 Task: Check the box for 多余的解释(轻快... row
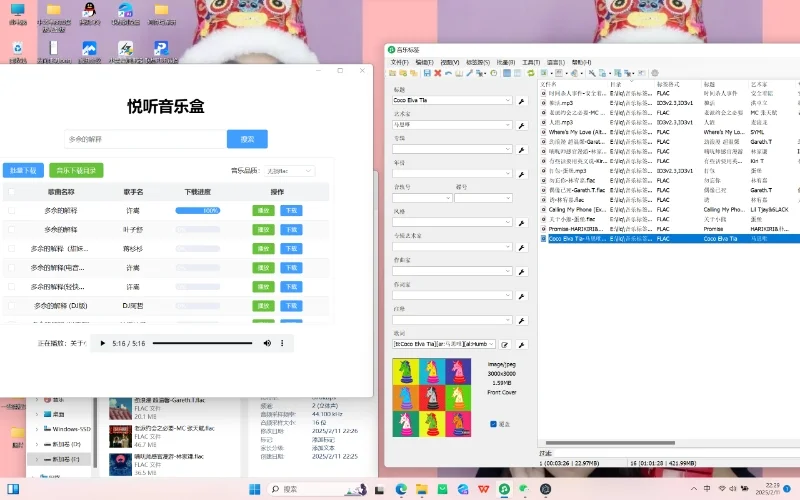pyautogui.click(x=11, y=287)
